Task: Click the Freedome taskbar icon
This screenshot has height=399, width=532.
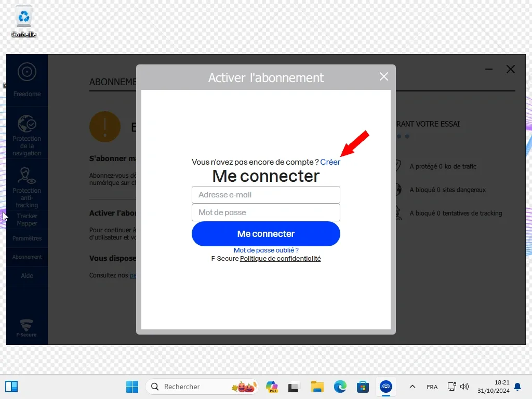Action: pyautogui.click(x=386, y=387)
